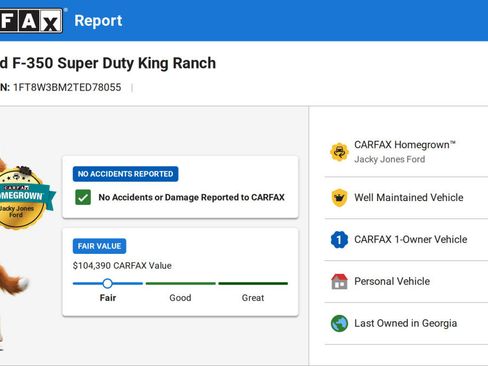
Task: Click the blue 1-Owner badge icon
Action: click(x=339, y=240)
